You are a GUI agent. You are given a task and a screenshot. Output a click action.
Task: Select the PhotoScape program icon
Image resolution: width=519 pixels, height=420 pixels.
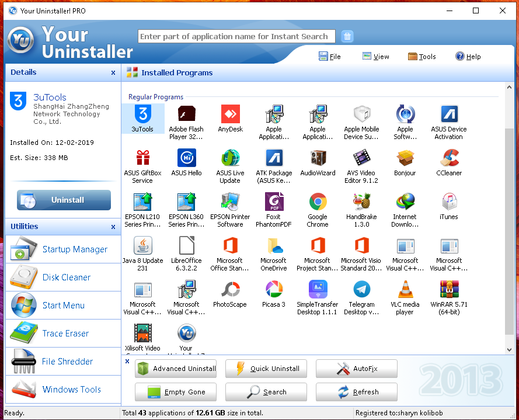tap(231, 289)
